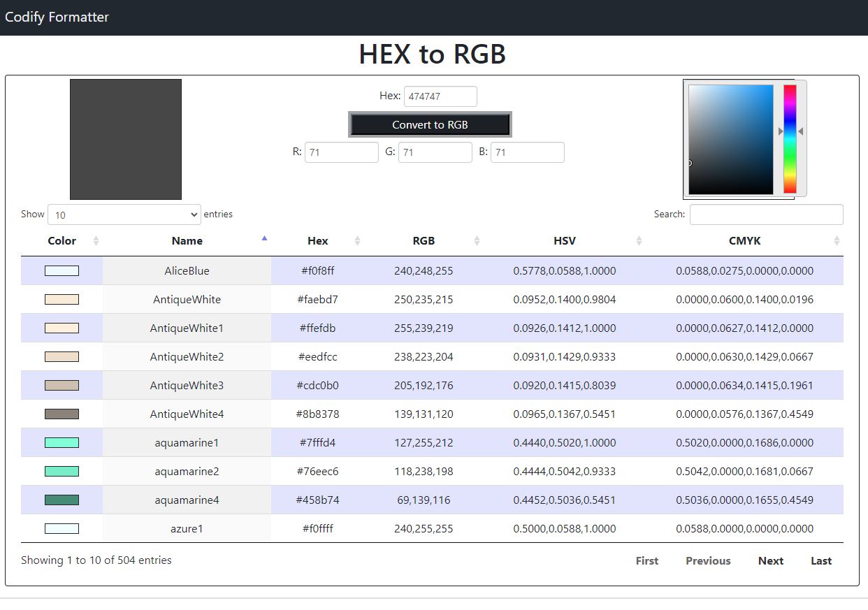Image resolution: width=868 pixels, height=610 pixels.
Task: Click the azure1 name cell
Action: tap(187, 529)
